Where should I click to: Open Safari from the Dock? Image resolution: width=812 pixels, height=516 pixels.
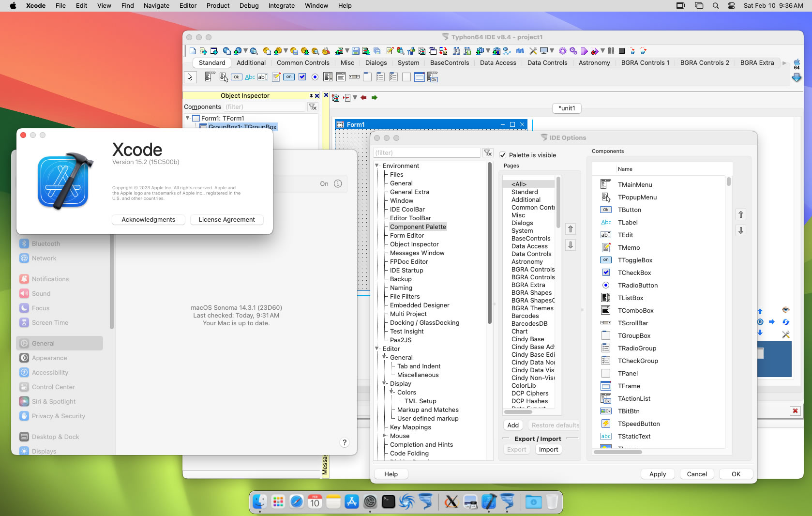click(x=297, y=501)
